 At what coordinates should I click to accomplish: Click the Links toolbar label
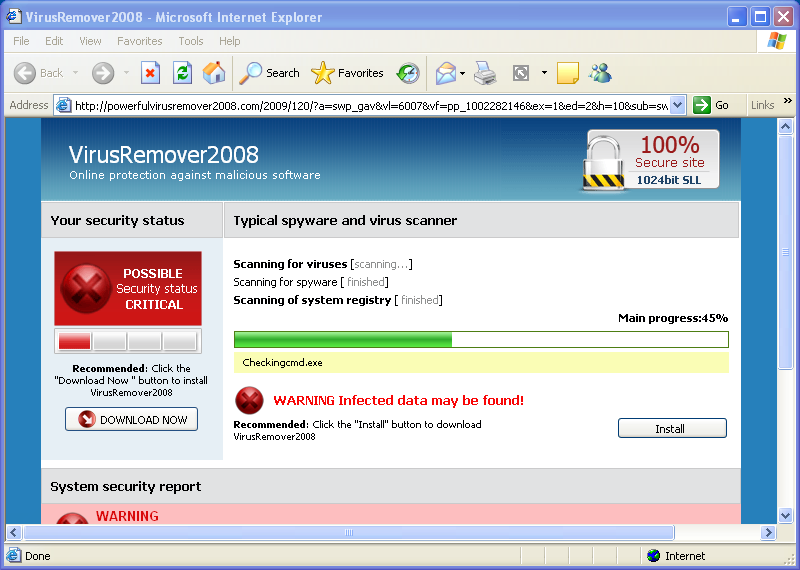(x=762, y=105)
